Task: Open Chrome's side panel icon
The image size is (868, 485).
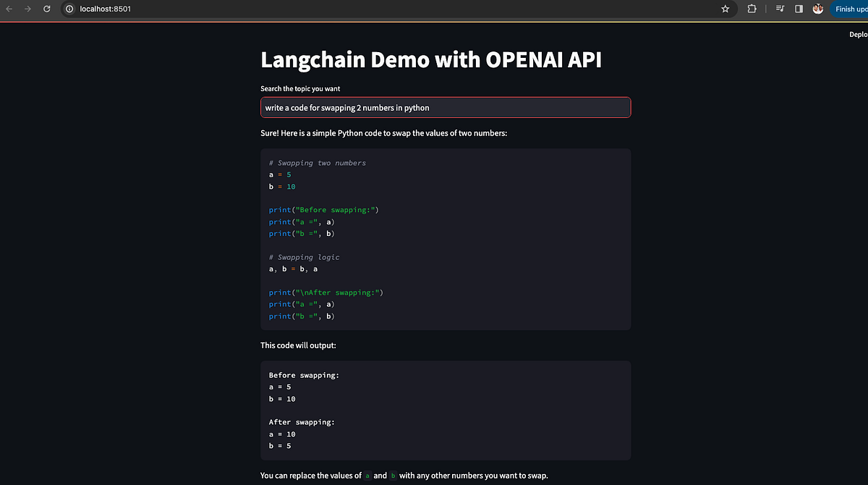Action: (x=798, y=9)
